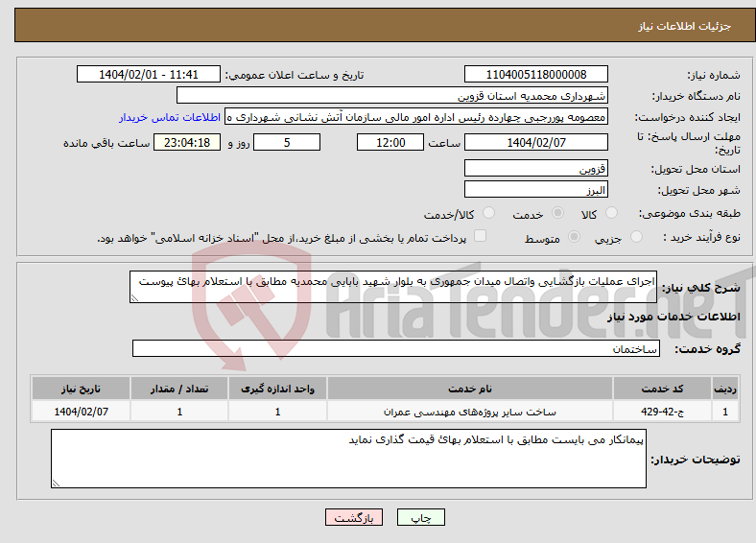Image resolution: width=756 pixels, height=543 pixels.
Task: Select the کالا radio button
Action: coord(611,213)
